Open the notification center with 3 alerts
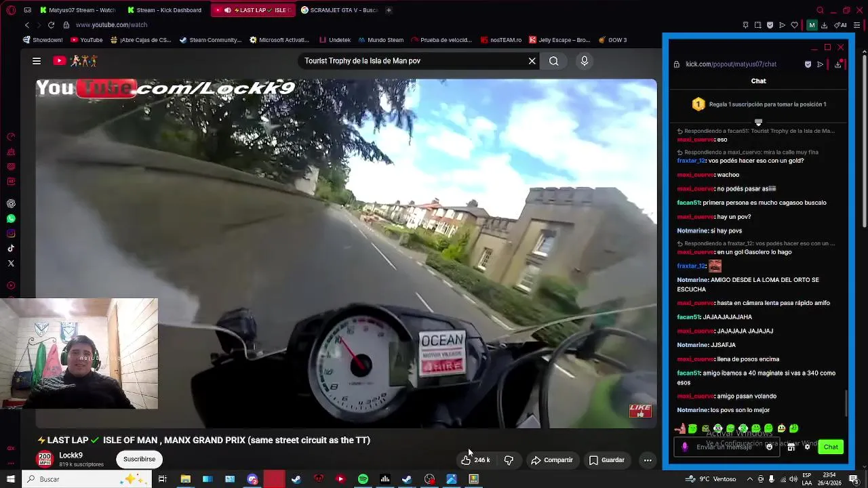868x488 pixels. (x=854, y=479)
